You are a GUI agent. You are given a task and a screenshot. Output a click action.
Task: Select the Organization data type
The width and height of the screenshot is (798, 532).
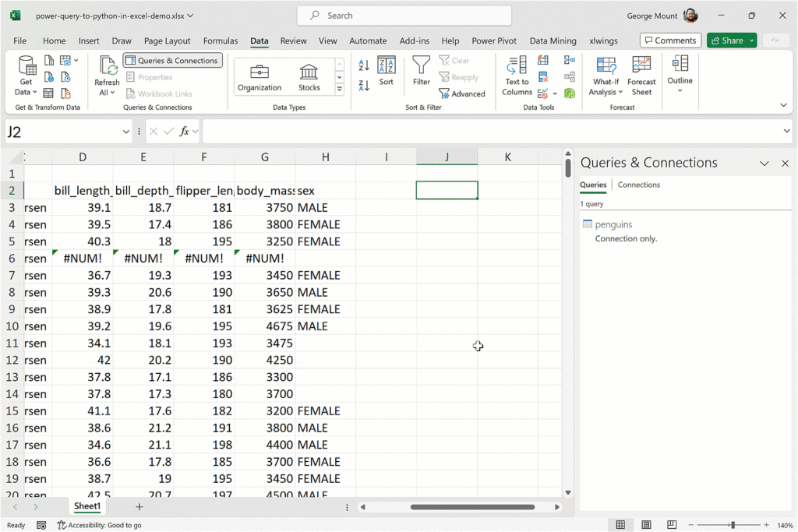coord(260,76)
